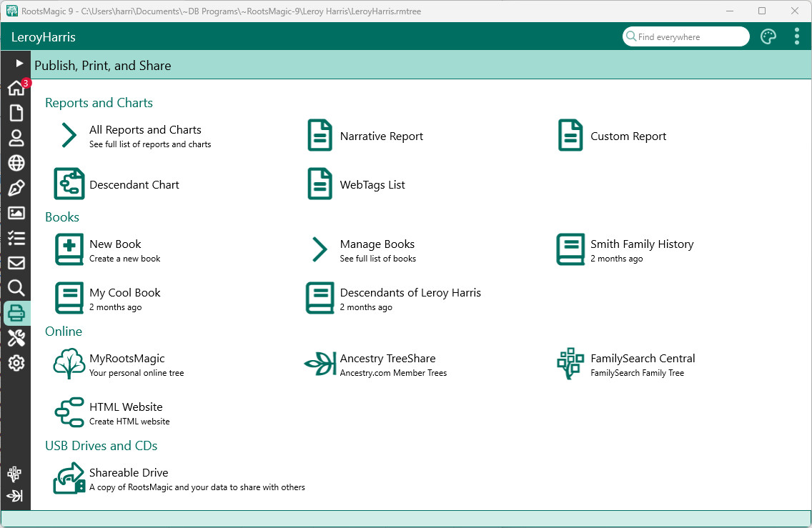Open the three-dot main menu
812x528 pixels.
click(796, 36)
